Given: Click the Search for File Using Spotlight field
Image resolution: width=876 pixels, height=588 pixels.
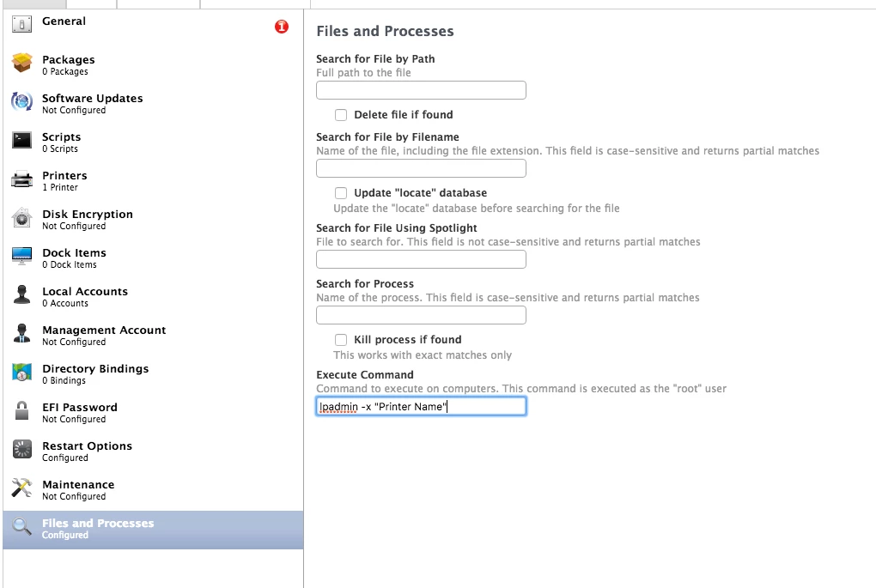Looking at the screenshot, I should tap(421, 259).
